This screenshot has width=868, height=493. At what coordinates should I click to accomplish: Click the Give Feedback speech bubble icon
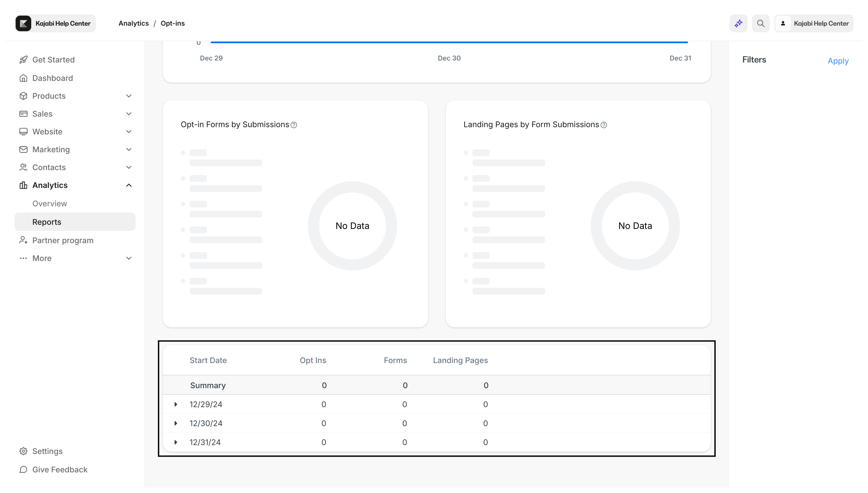(x=23, y=470)
